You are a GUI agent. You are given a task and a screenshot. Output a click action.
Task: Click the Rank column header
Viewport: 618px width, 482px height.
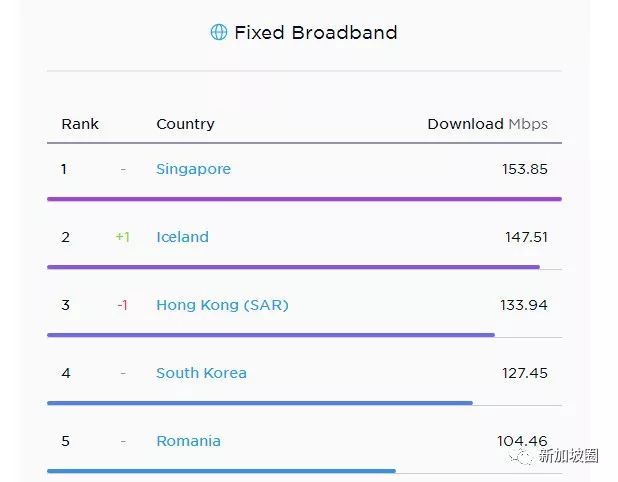coord(80,124)
